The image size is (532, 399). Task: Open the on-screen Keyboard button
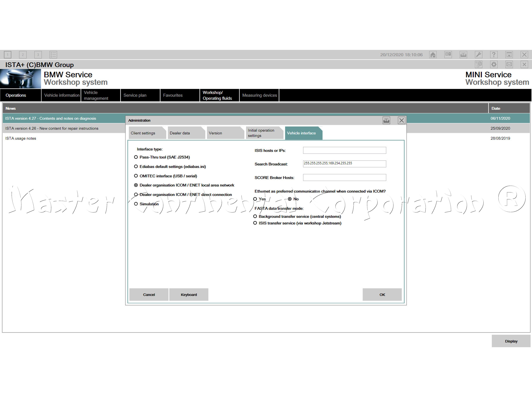coord(189,295)
